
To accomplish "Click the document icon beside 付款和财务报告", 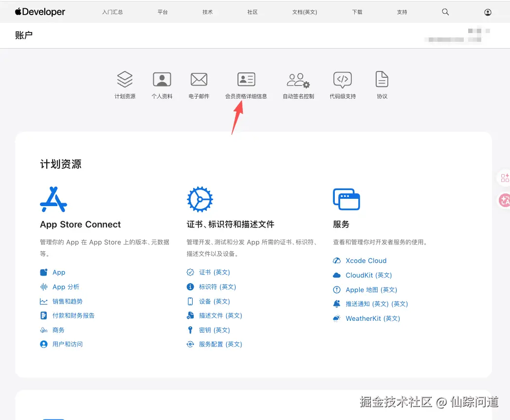I will click(x=44, y=315).
